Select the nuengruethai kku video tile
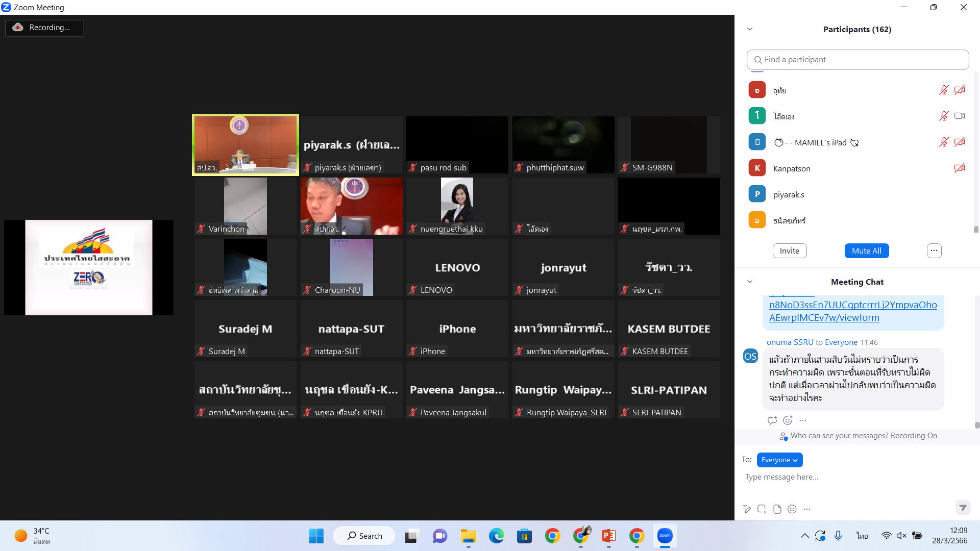This screenshot has height=551, width=980. point(457,206)
